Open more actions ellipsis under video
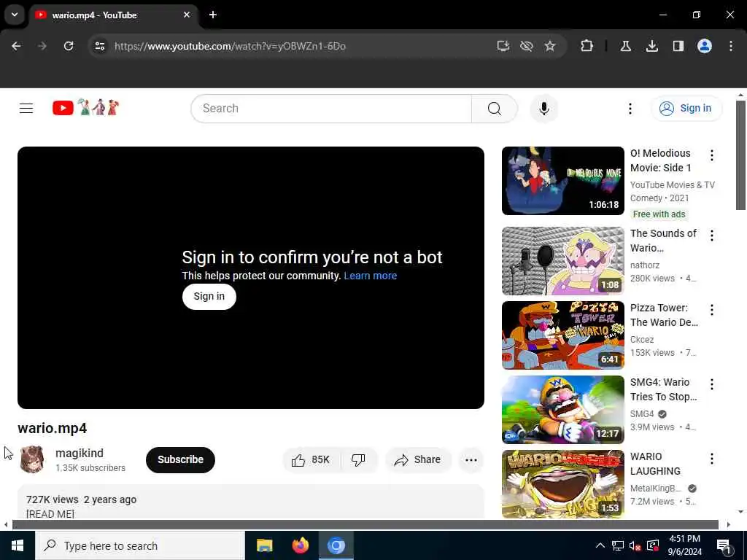The height and width of the screenshot is (560, 747). click(x=471, y=459)
